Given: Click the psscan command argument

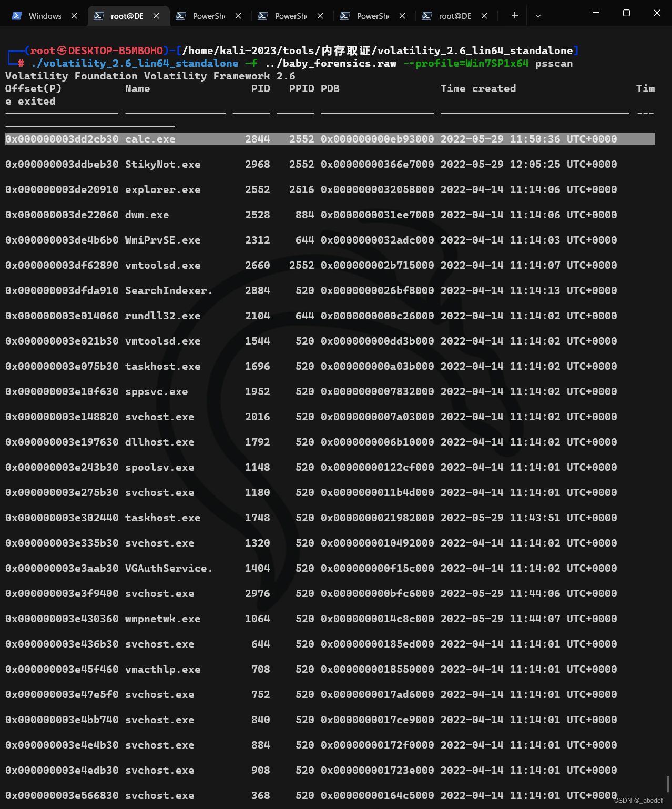Looking at the screenshot, I should 554,63.
